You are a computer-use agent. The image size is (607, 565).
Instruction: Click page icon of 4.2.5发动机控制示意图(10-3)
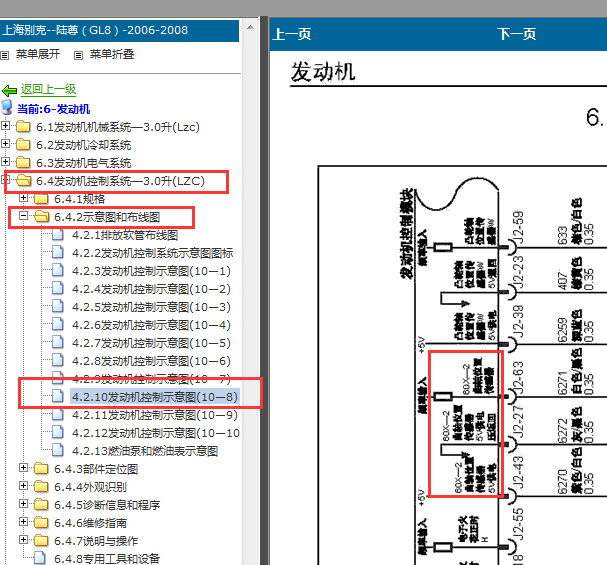[x=58, y=306]
